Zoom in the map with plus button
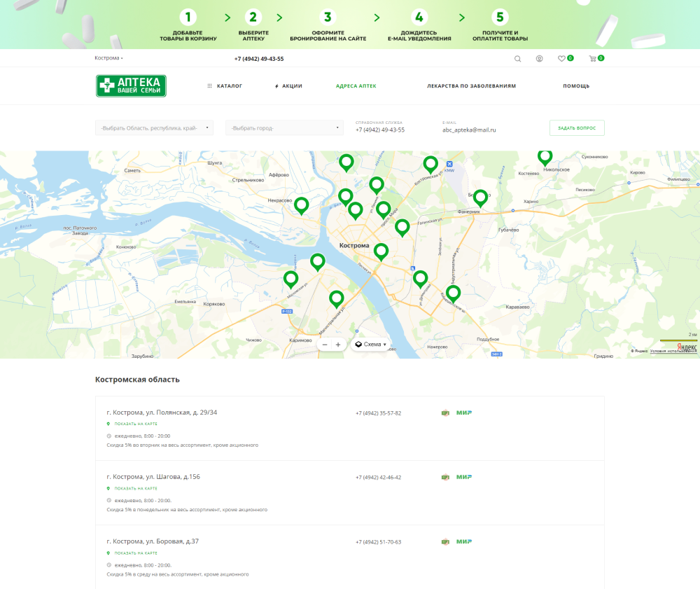 pyautogui.click(x=338, y=345)
